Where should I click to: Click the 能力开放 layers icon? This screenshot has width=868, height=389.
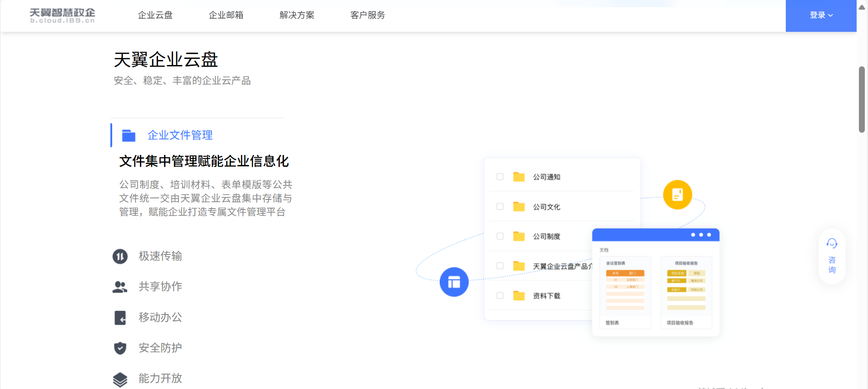[120, 379]
